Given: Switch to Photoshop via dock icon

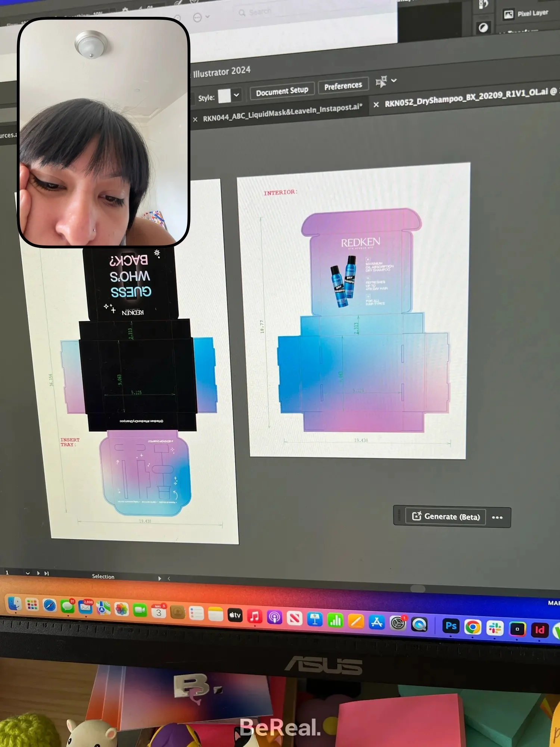Looking at the screenshot, I should click(451, 626).
